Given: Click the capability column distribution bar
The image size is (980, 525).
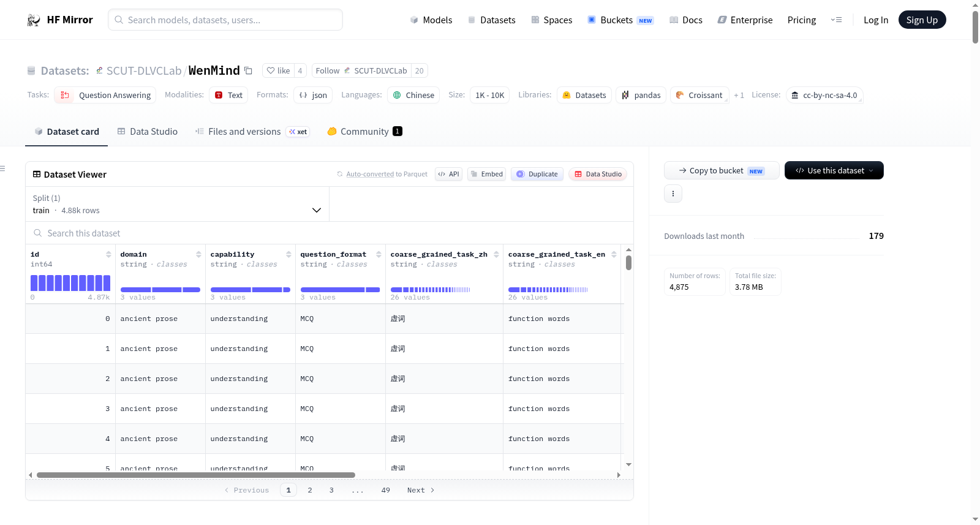Looking at the screenshot, I should [251, 290].
